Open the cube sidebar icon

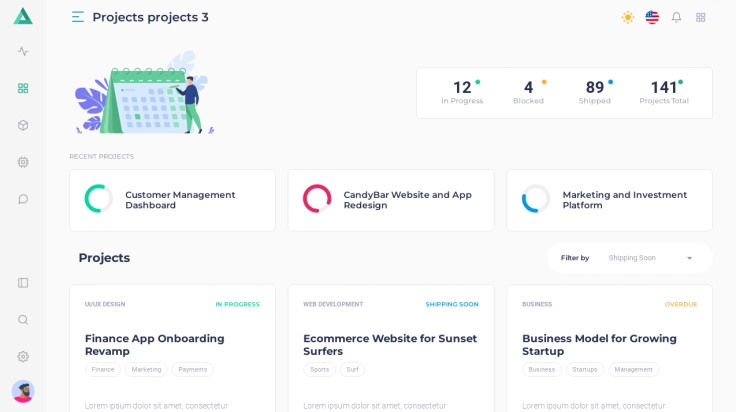[x=23, y=125]
